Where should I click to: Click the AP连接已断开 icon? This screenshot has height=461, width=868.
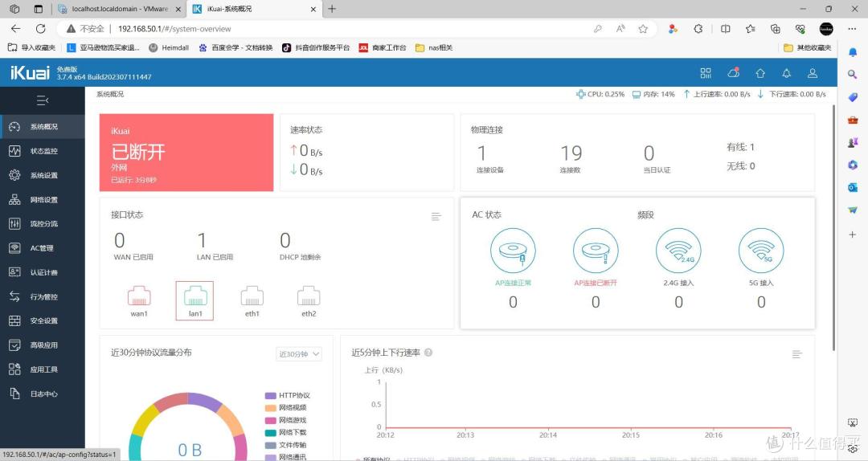[596, 251]
